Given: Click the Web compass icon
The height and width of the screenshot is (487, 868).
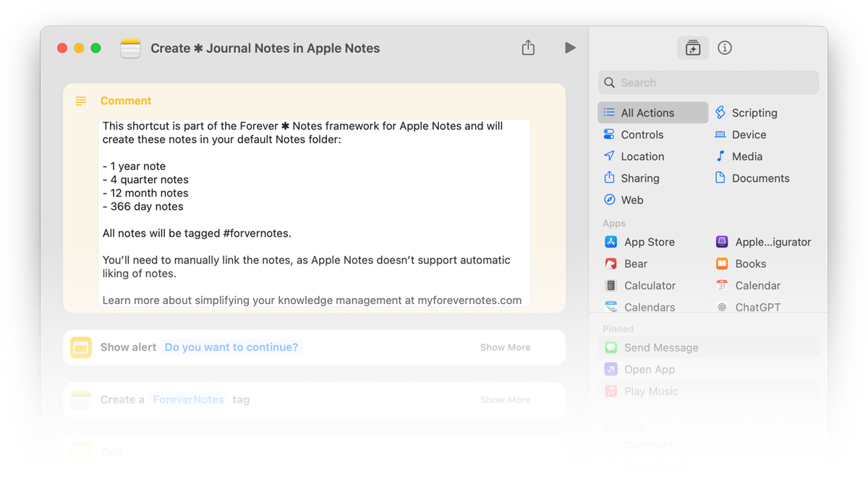Looking at the screenshot, I should click(x=609, y=200).
